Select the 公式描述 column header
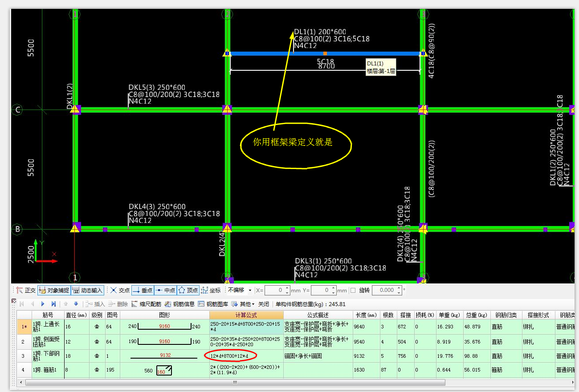Viewport: 579px width, 392px height. pyautogui.click(x=318, y=315)
